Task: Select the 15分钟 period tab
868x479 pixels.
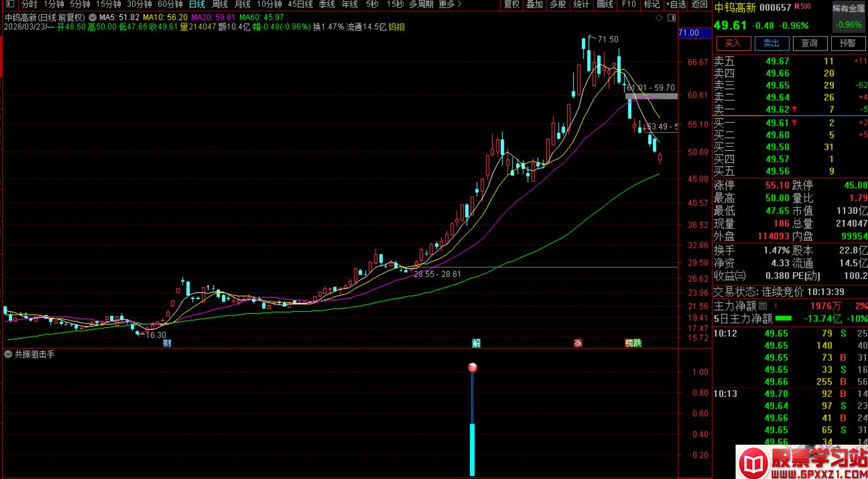Action: click(x=109, y=4)
